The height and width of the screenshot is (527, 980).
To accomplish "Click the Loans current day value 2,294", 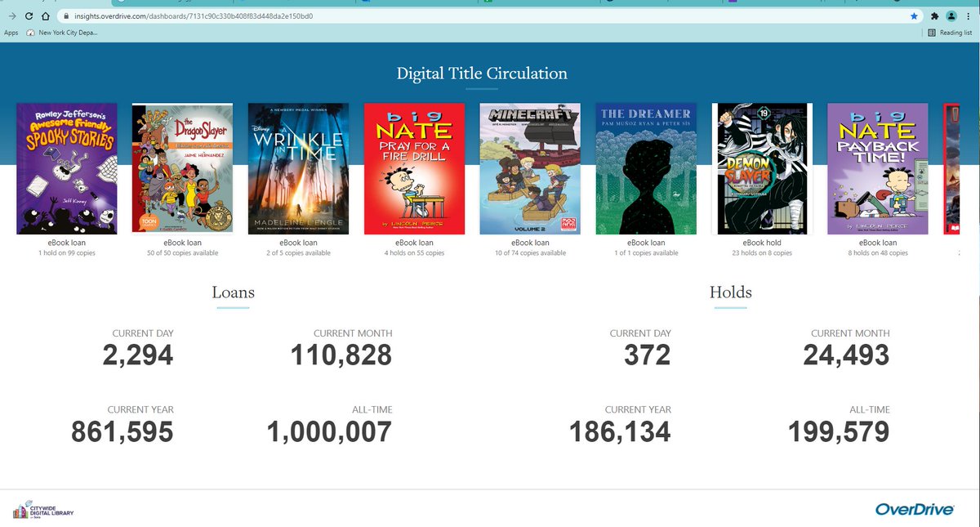I will tap(138, 355).
